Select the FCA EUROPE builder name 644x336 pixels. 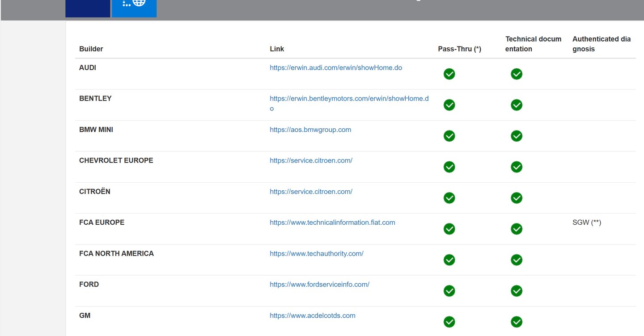click(102, 223)
